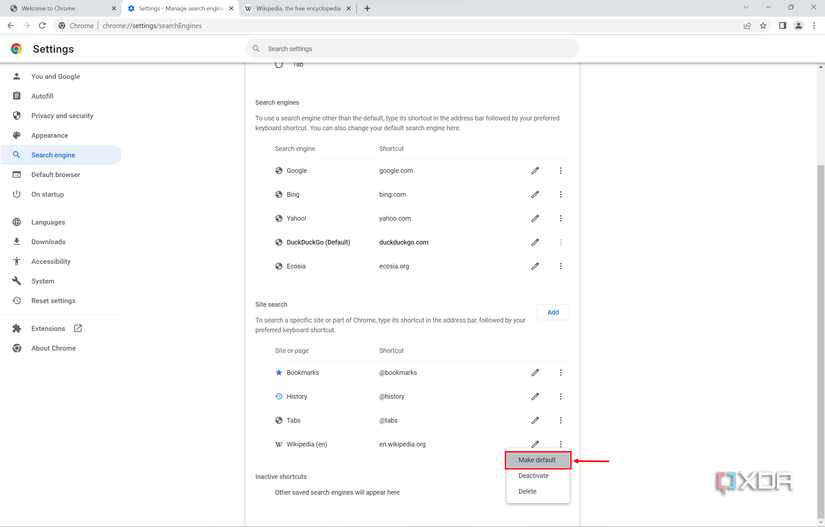Edit the Bing search engine entry
The height and width of the screenshot is (527, 825).
click(x=535, y=195)
